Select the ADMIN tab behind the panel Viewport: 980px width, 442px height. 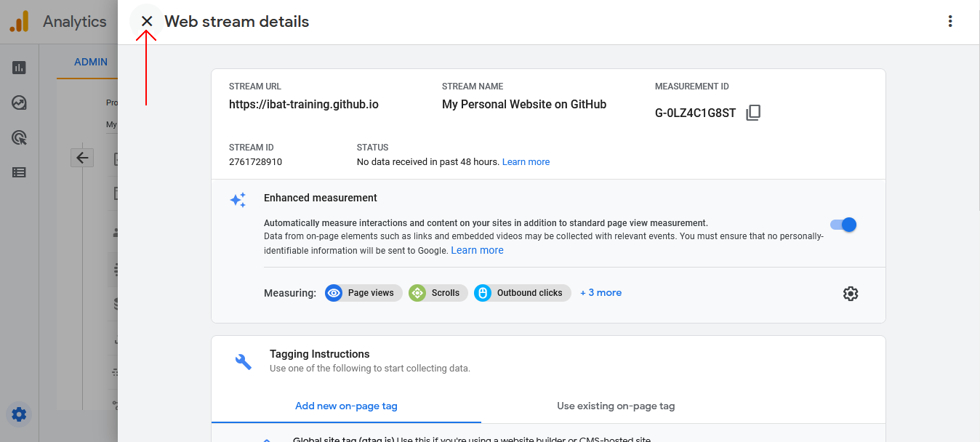(x=91, y=62)
